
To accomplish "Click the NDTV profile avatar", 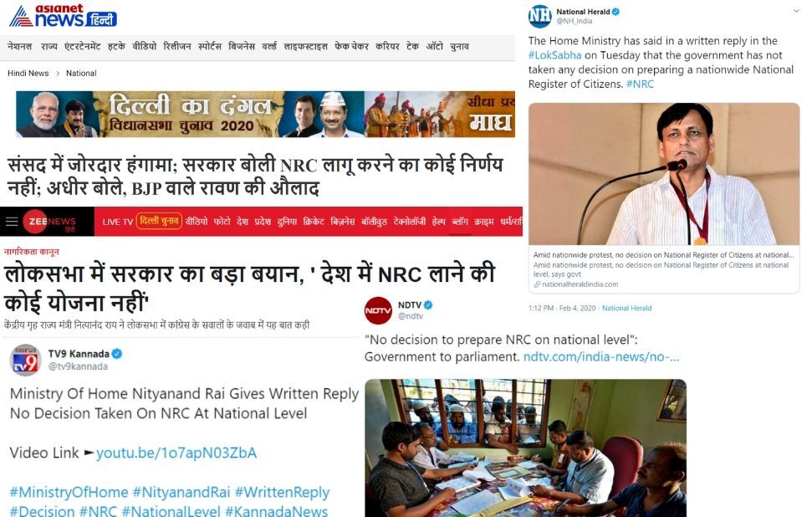I will [x=378, y=311].
